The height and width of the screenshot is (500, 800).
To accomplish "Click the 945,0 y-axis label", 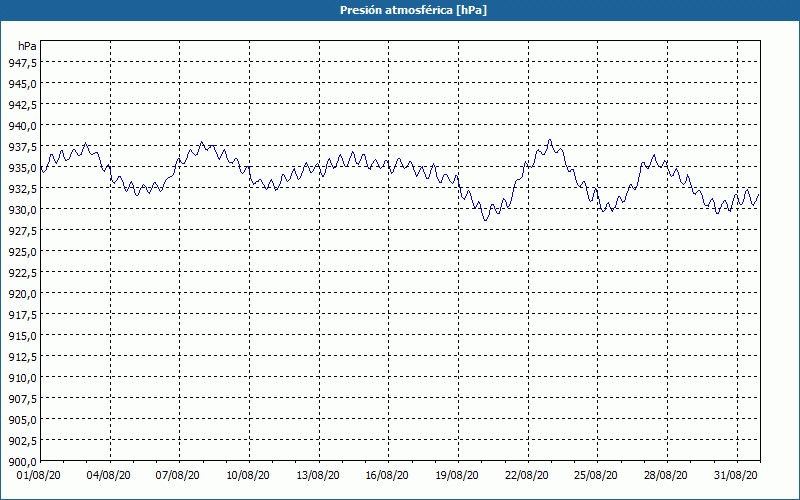I will 22,84.
